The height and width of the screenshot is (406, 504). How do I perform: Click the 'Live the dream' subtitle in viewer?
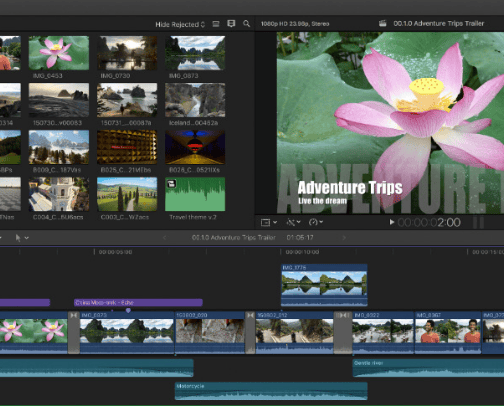(322, 201)
